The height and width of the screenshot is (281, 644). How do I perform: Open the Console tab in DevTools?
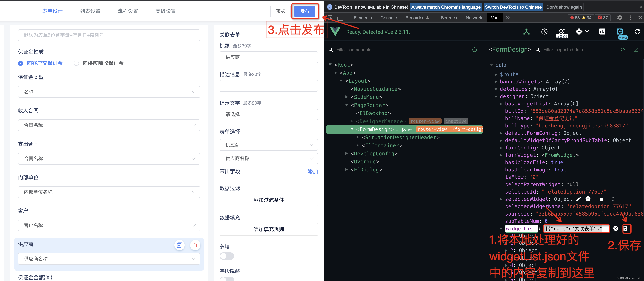[388, 18]
